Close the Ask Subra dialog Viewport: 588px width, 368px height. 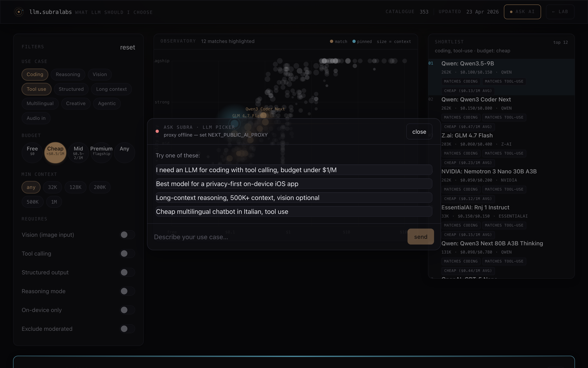point(419,132)
